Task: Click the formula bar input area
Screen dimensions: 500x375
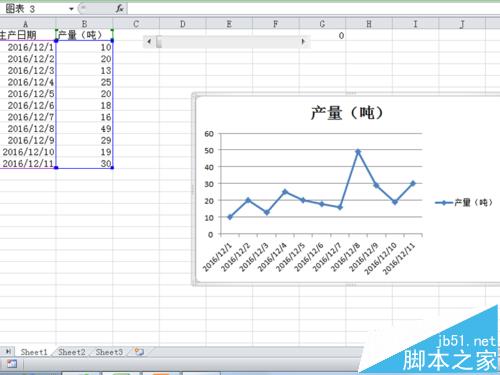Action: [x=313, y=9]
